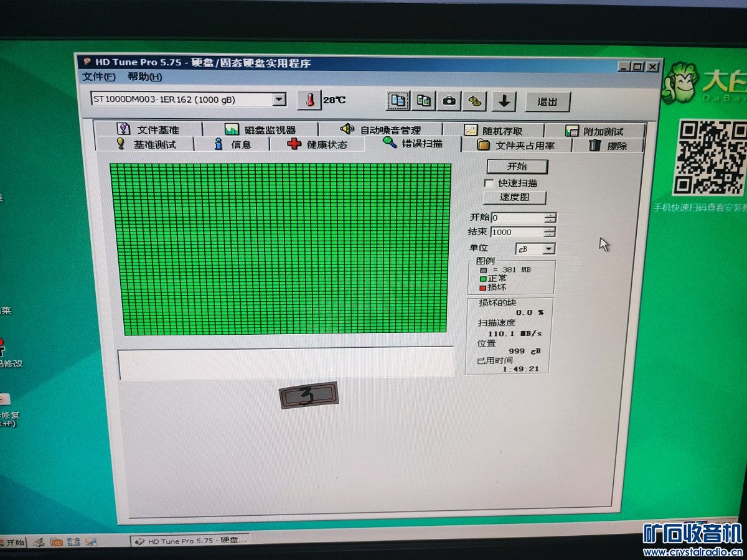Click the 结束 end position input field
This screenshot has height=560, width=747.
pos(517,232)
